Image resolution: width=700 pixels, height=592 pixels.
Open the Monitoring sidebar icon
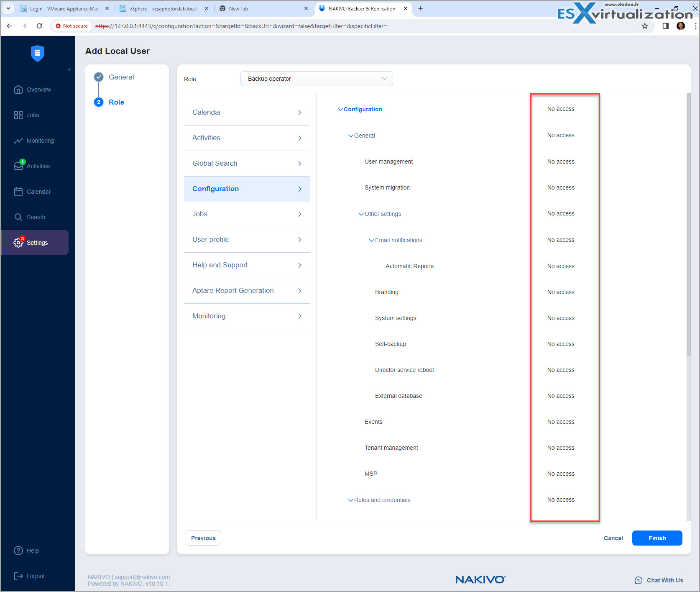coord(18,141)
